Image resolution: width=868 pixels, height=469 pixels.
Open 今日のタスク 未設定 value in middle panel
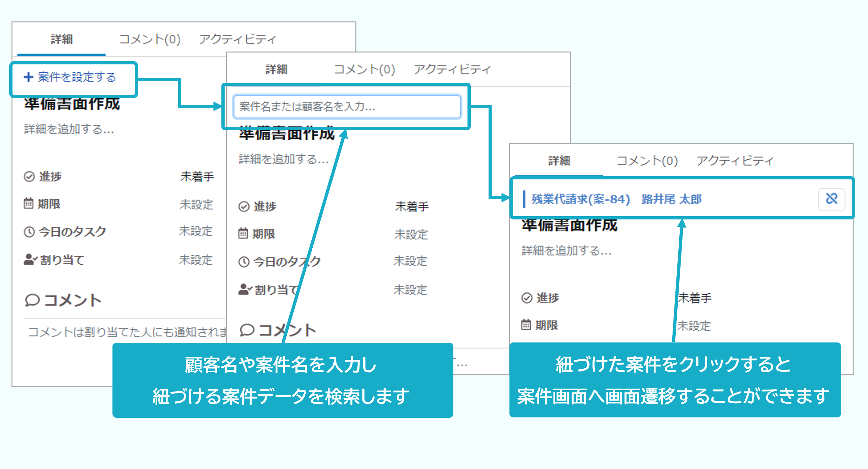click(410, 261)
